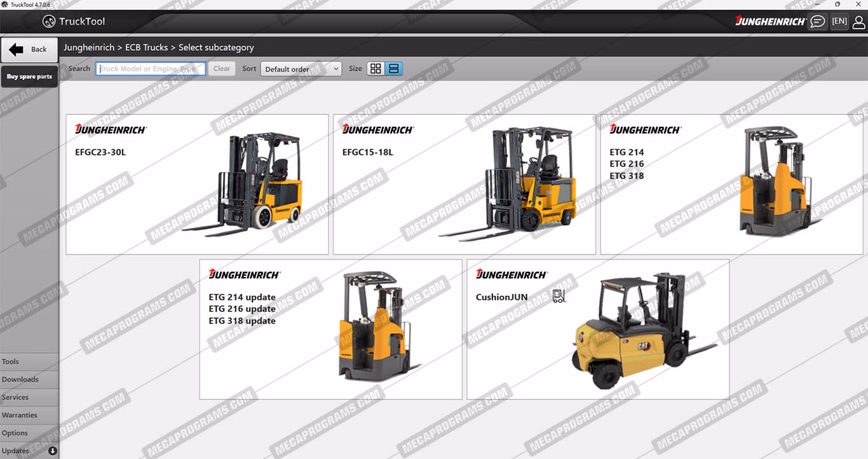Open the Tools sidebar menu
The image size is (868, 459).
coord(29,362)
